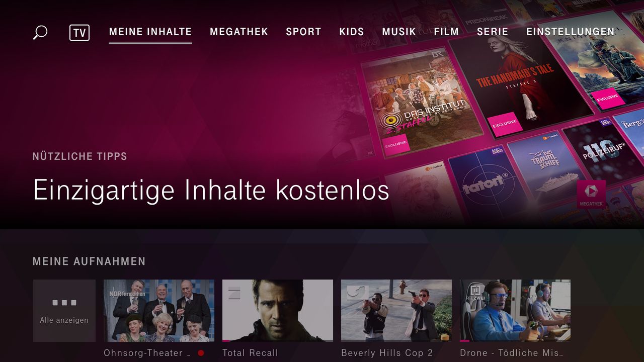644x362 pixels.
Task: Open Einzigartige Inhalte kostenlos banner
Action: pyautogui.click(x=211, y=191)
